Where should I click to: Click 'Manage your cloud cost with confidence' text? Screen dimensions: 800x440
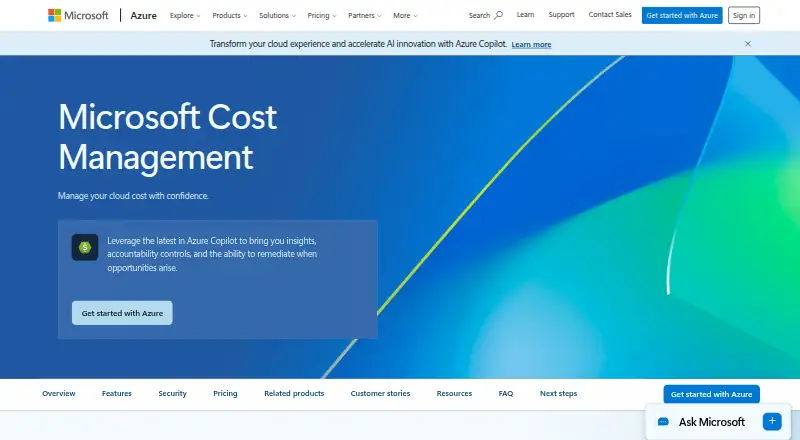[x=133, y=195]
